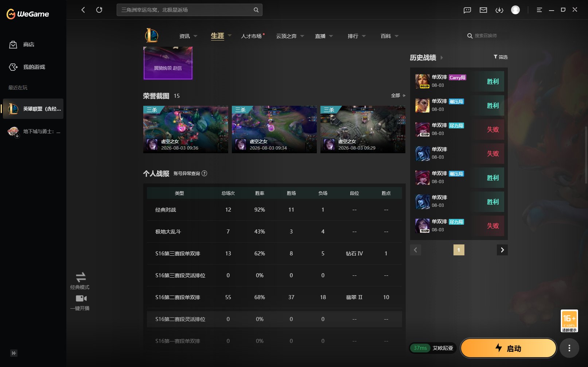588x367 pixels.
Task: Select S16第三赛段单双排 row
Action: pos(274,254)
